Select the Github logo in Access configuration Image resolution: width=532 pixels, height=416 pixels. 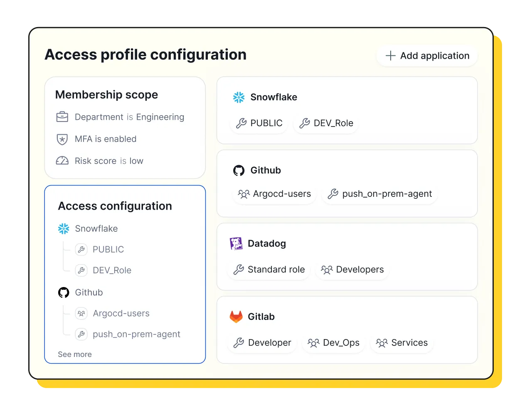[x=63, y=292]
